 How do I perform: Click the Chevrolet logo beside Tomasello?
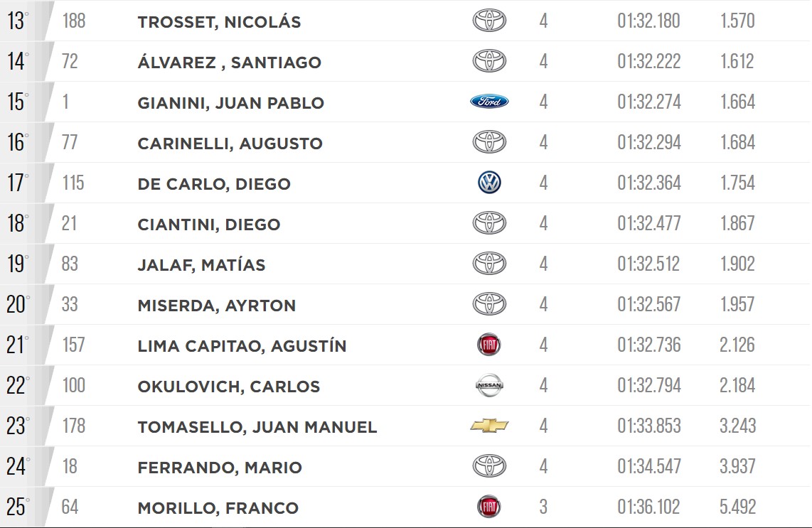(x=489, y=426)
